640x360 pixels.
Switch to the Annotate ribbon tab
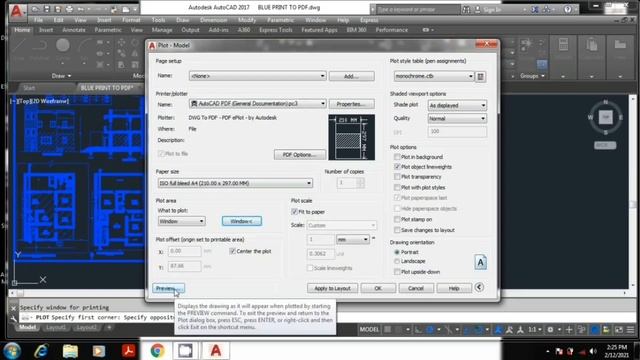click(x=74, y=30)
